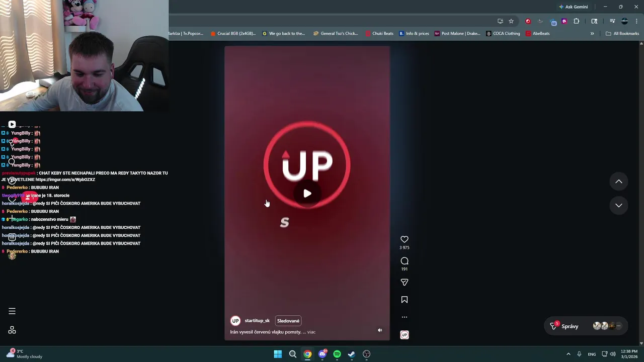Go to previous reel with up chevron

click(619, 182)
